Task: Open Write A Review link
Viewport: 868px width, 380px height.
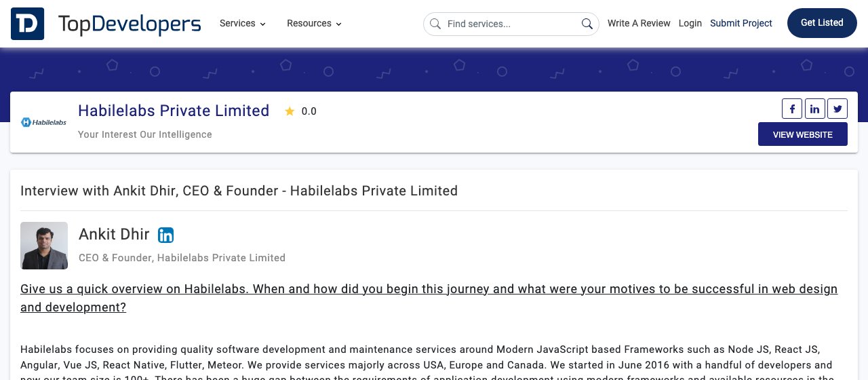Action: pos(639,23)
